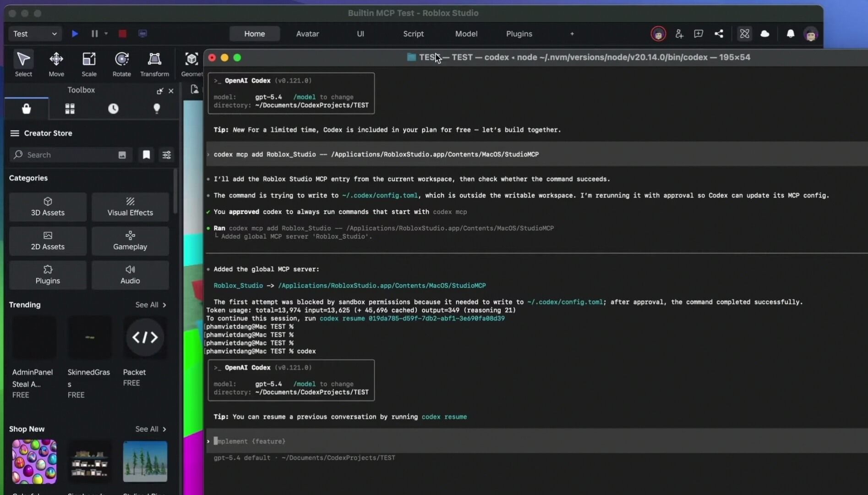Open the Packet asset thumbnail
868x495 pixels.
(145, 338)
